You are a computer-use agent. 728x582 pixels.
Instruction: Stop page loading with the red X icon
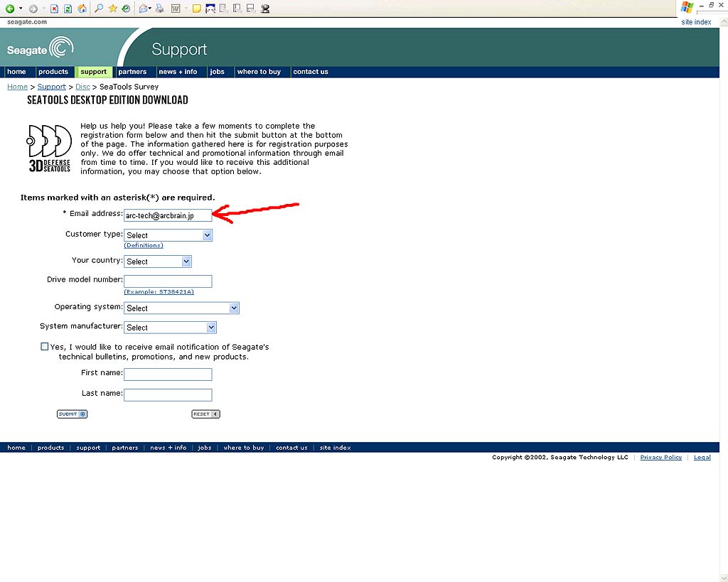coord(54,9)
